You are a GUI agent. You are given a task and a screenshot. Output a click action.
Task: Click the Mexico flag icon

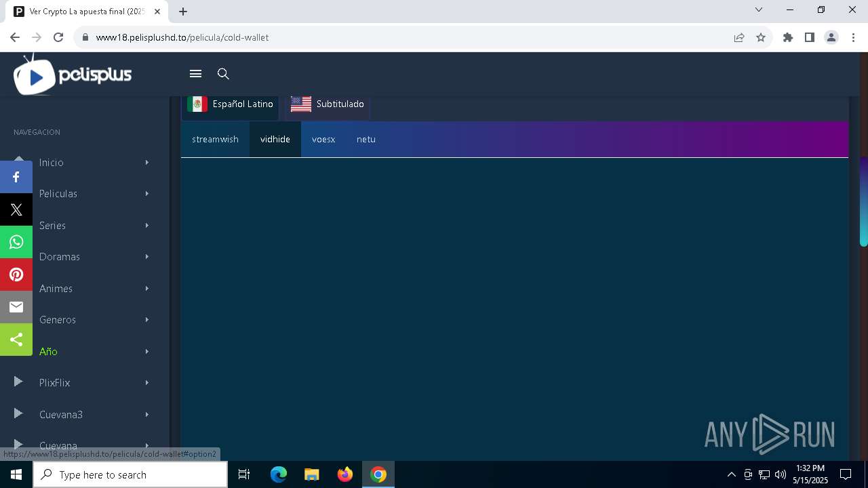click(x=197, y=104)
